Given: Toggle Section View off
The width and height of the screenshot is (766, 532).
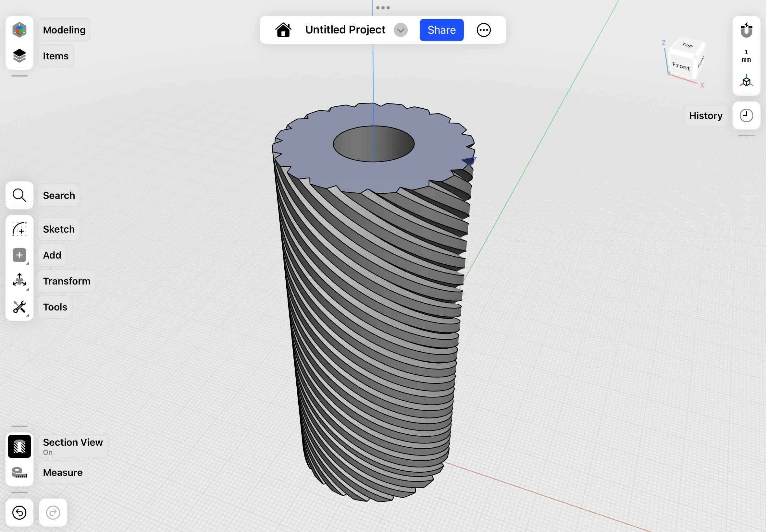Looking at the screenshot, I should 19,446.
